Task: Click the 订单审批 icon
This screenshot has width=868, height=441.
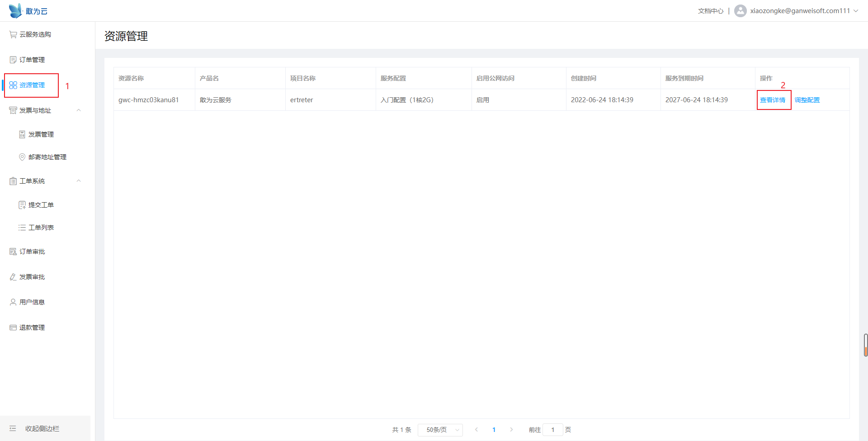Action: point(13,251)
